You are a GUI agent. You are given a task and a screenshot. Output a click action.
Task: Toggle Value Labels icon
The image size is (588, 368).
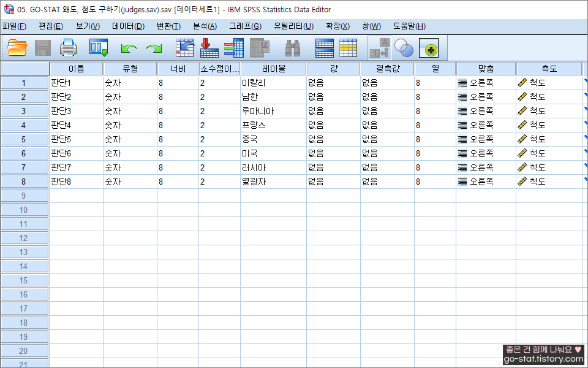pyautogui.click(x=380, y=48)
